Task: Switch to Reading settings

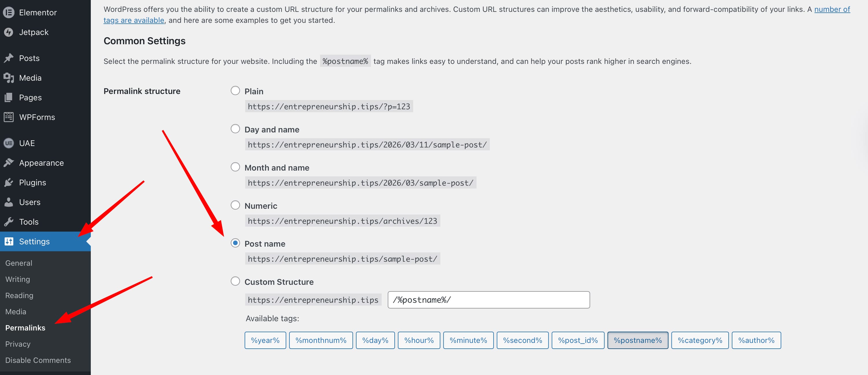Action: [x=19, y=295]
